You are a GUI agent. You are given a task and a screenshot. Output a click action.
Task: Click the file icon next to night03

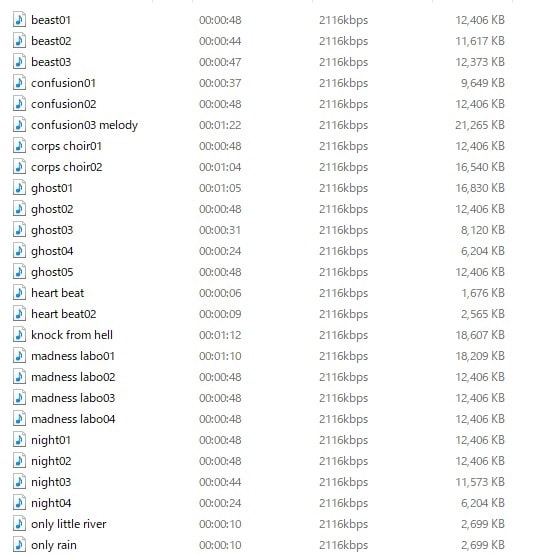point(19,482)
